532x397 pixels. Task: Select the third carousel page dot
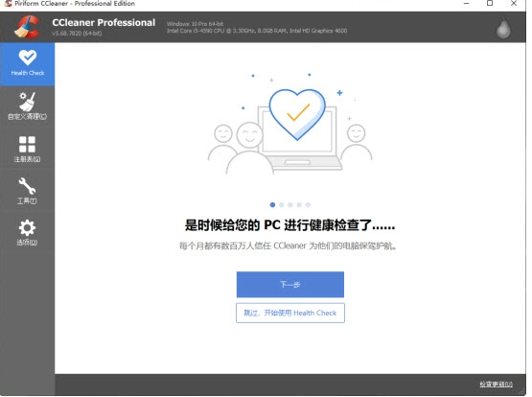[290, 204]
